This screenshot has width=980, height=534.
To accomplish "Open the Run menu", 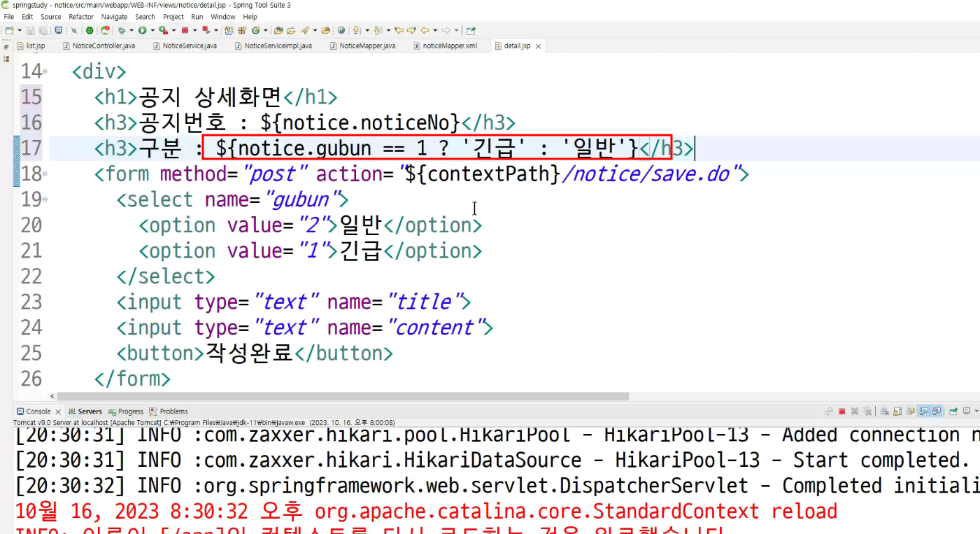I will pos(197,17).
